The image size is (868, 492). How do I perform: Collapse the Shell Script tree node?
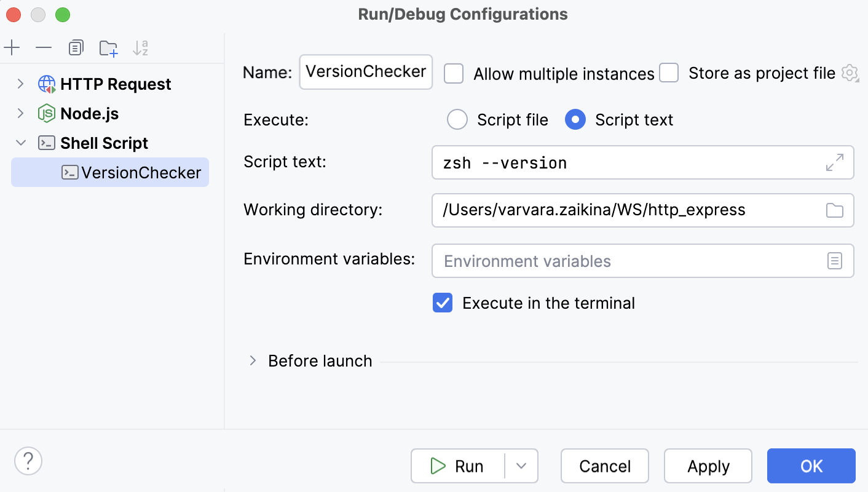point(20,143)
